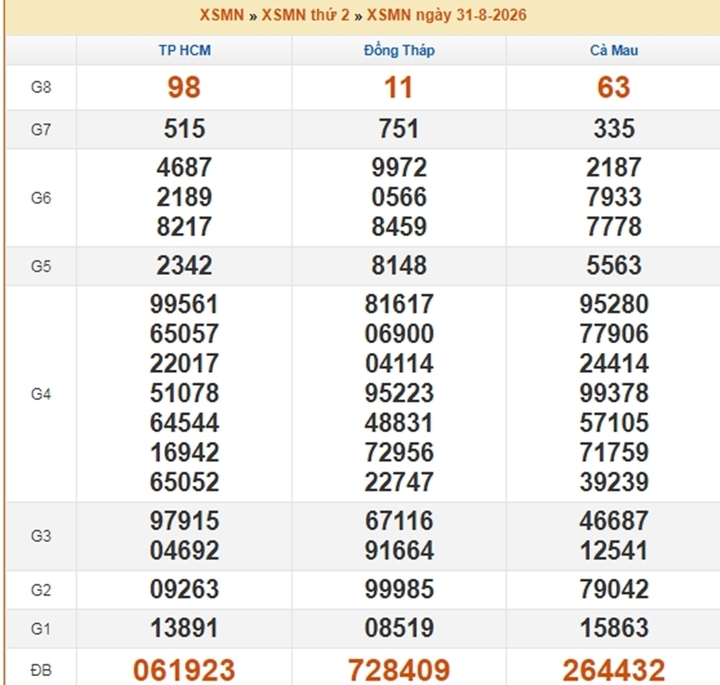The image size is (720, 685).
Task: Select G6 number 0566
Action: pyautogui.click(x=399, y=197)
